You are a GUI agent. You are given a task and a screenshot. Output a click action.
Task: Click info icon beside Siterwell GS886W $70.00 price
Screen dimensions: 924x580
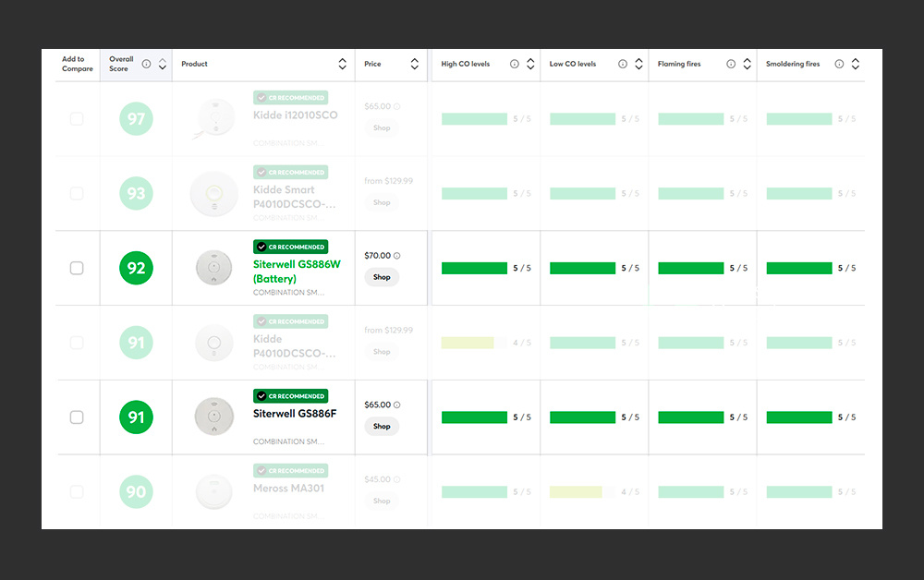click(397, 256)
